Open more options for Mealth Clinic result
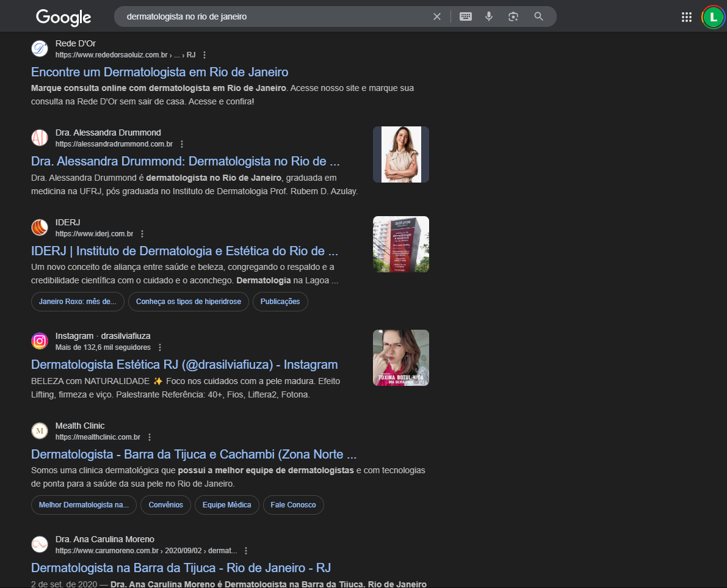 point(150,437)
